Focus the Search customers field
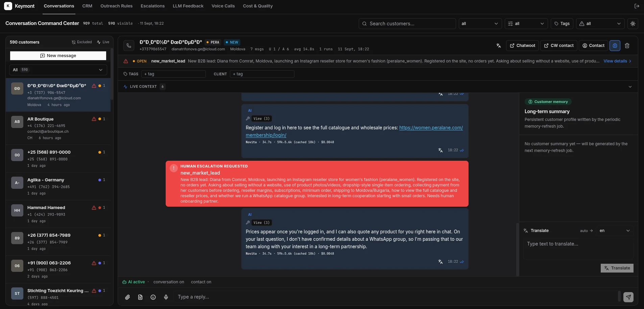This screenshot has height=309, width=644. 407,24
